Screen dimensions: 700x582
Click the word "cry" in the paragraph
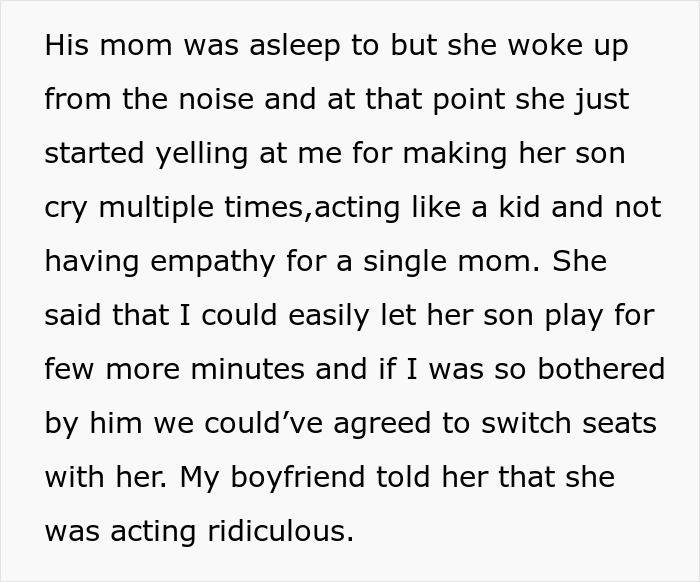click(x=66, y=208)
